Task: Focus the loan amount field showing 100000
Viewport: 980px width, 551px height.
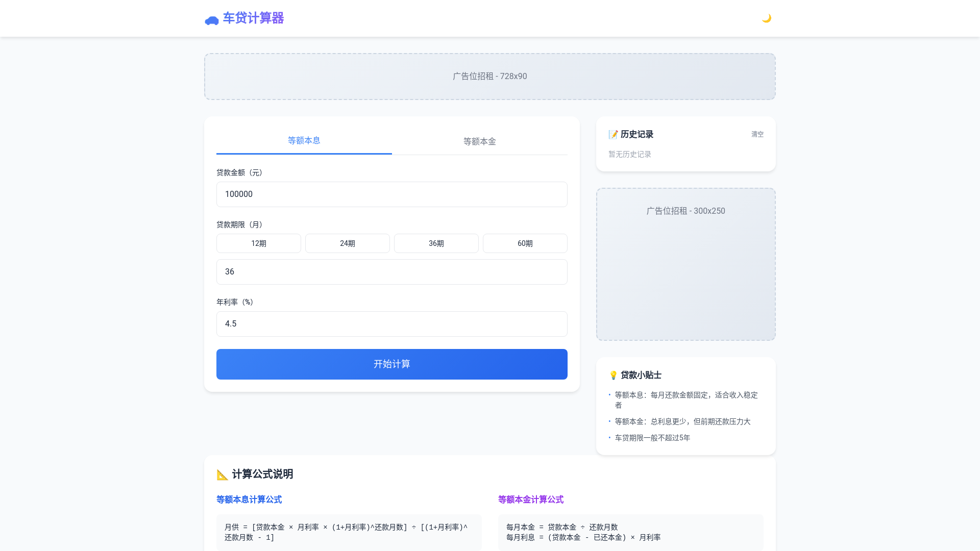Action: point(392,194)
